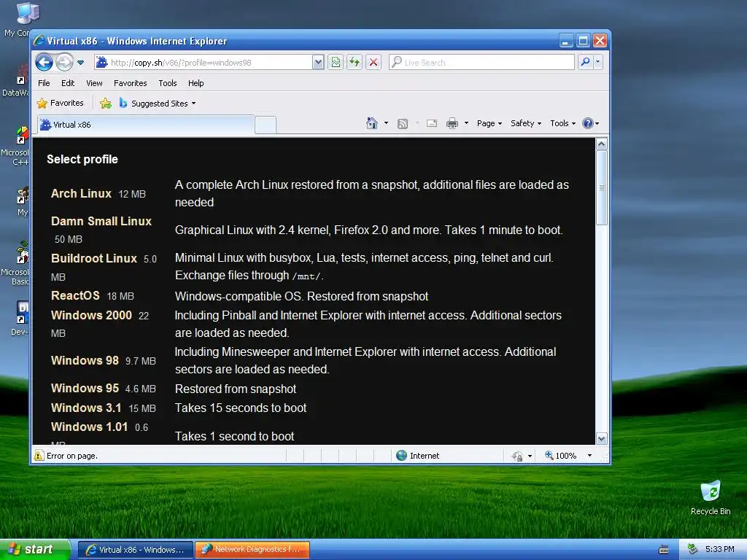Screen dimensions: 747x560
Task: Open the Windows Start menu
Action: [x=35, y=549]
